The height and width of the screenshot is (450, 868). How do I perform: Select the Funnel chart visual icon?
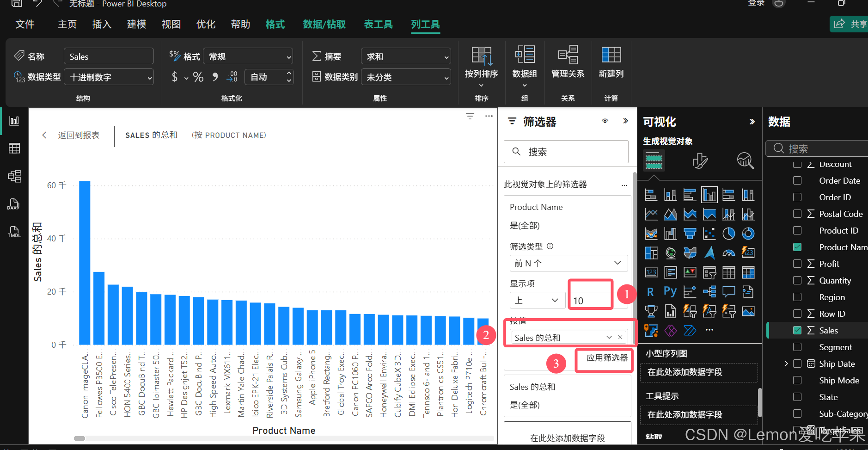pyautogui.click(x=690, y=234)
